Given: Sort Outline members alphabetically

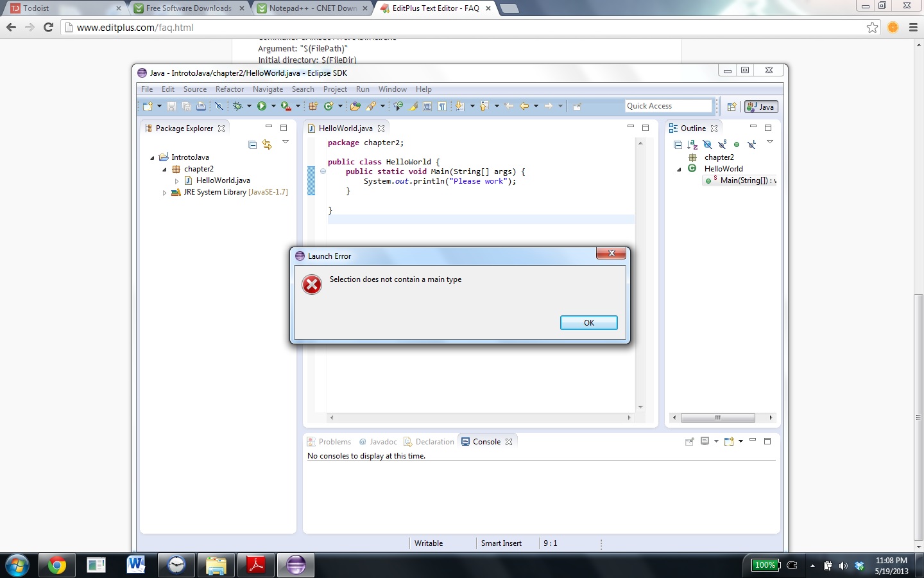Looking at the screenshot, I should [692, 144].
